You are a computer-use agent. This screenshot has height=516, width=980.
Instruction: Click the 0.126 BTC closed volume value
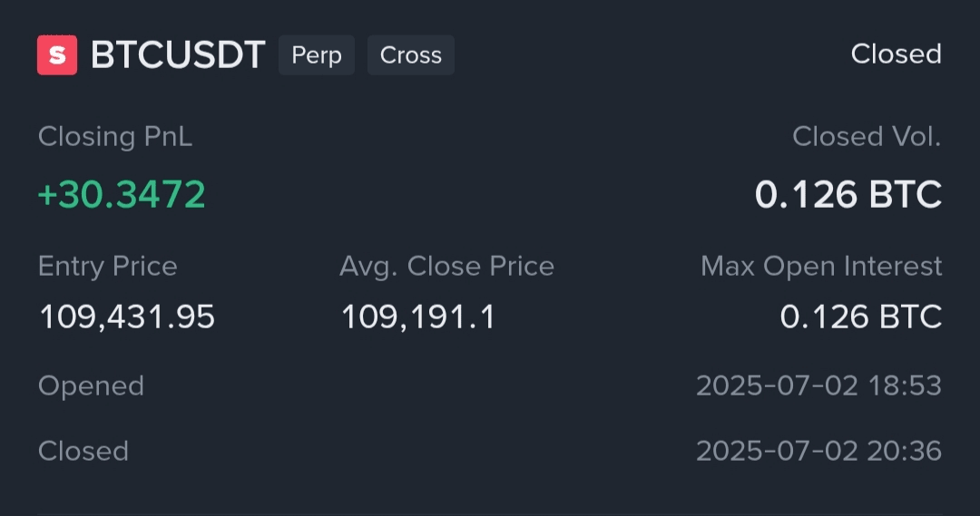(848, 194)
